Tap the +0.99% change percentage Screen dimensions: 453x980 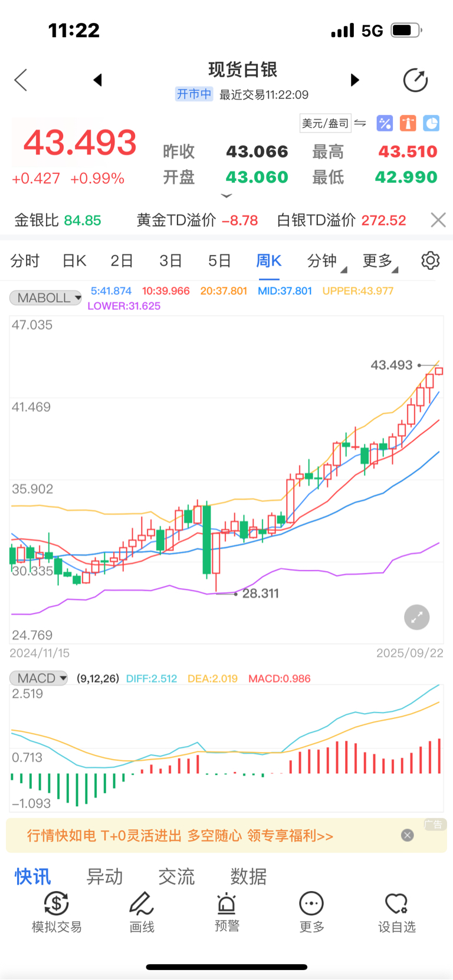(97, 179)
